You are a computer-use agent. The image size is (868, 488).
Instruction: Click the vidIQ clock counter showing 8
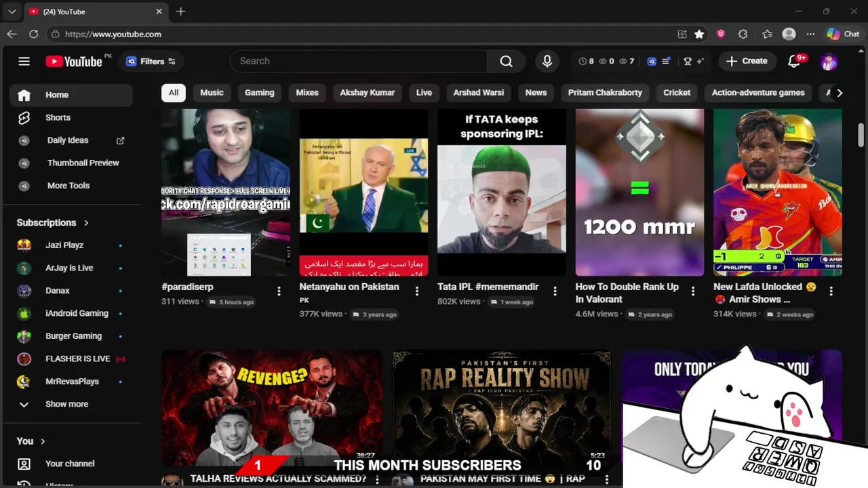(587, 61)
